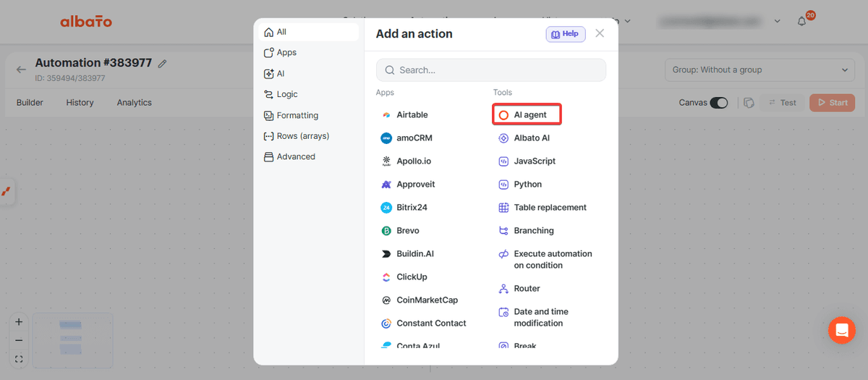Image resolution: width=868 pixels, height=380 pixels.
Task: Select the Break tool entry
Action: (517, 346)
